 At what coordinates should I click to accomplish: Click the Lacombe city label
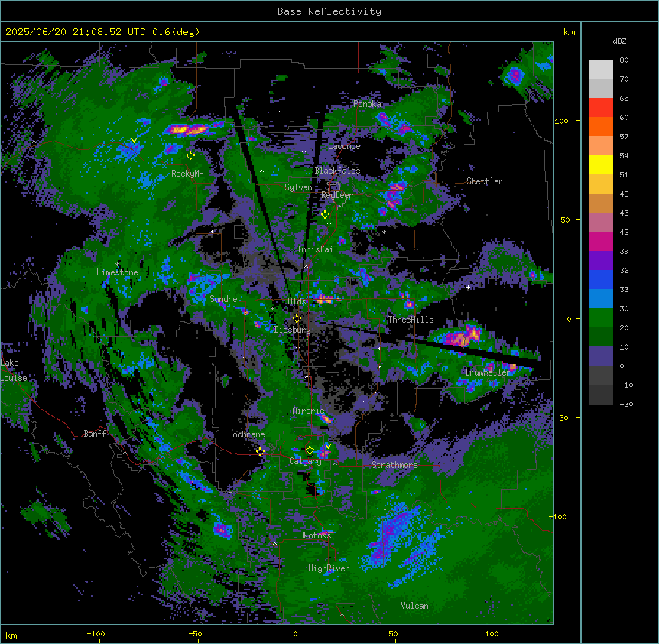(x=344, y=146)
